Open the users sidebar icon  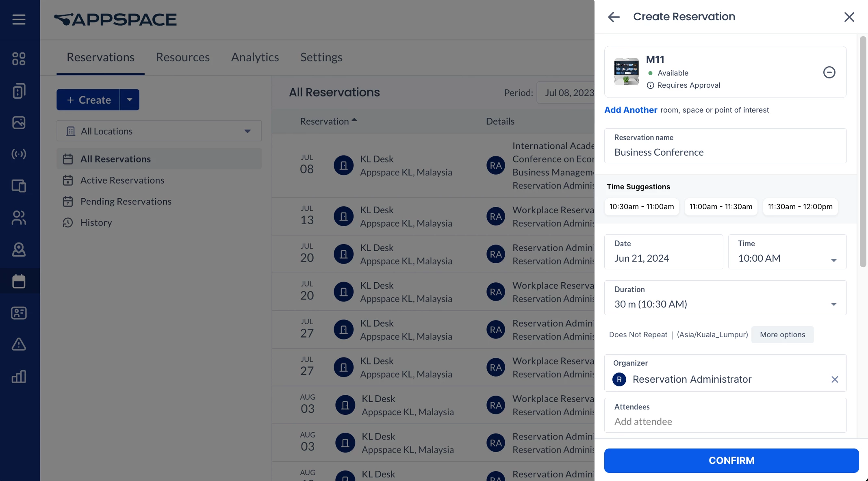(x=19, y=218)
